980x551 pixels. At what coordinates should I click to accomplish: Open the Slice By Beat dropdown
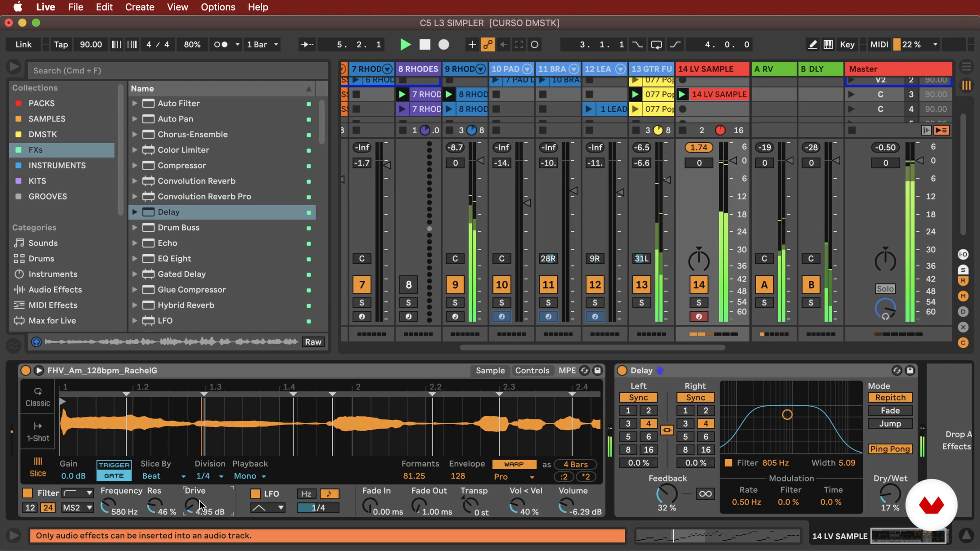click(164, 476)
